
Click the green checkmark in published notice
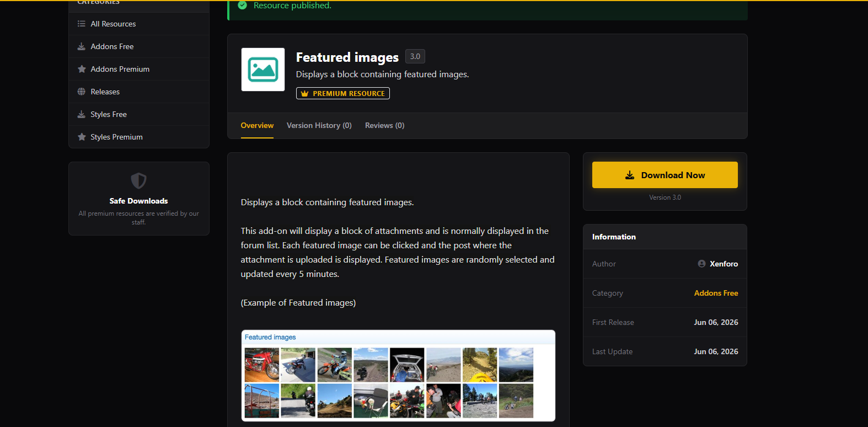coord(242,6)
